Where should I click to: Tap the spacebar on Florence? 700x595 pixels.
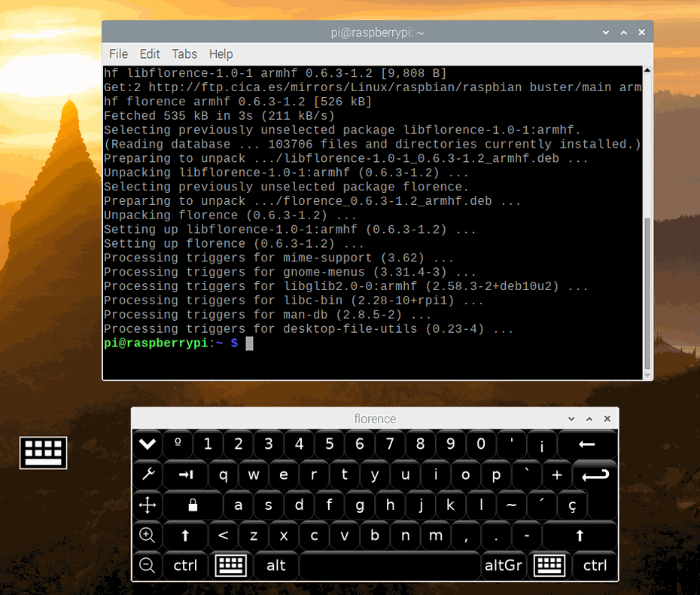[390, 566]
